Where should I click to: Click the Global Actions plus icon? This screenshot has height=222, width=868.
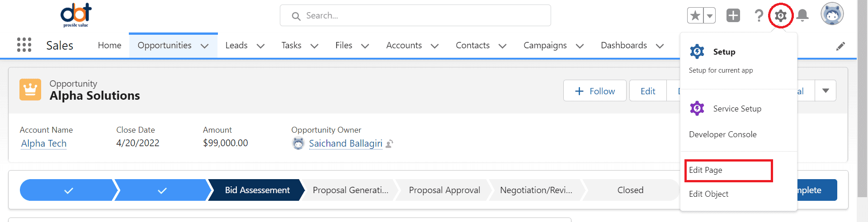[x=733, y=15]
